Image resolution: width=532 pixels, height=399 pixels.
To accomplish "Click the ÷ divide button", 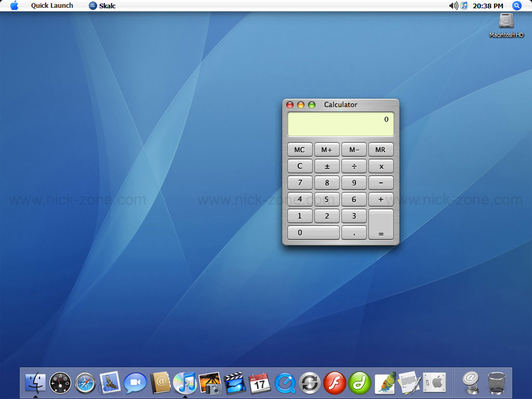I will (354, 166).
